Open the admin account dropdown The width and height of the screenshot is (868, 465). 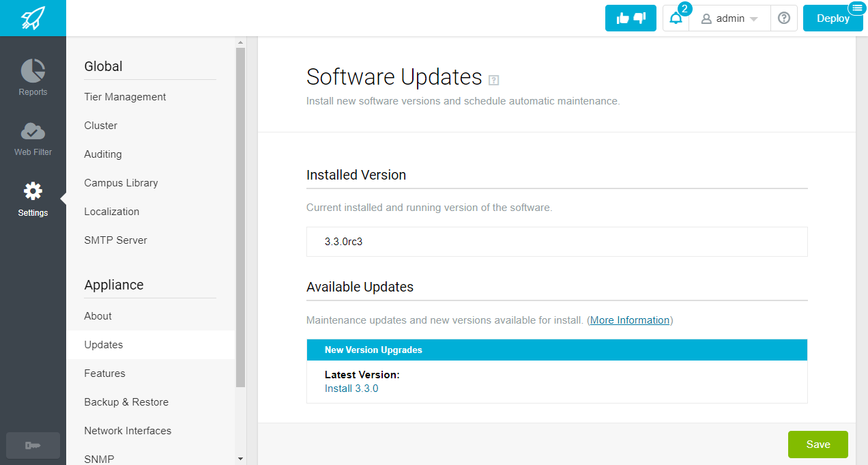[729, 18]
